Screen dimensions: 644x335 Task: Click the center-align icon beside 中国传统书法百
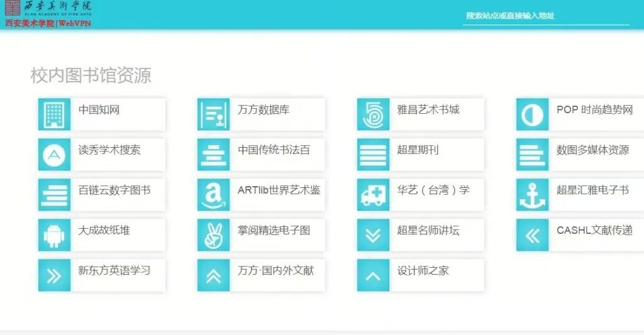point(214,155)
